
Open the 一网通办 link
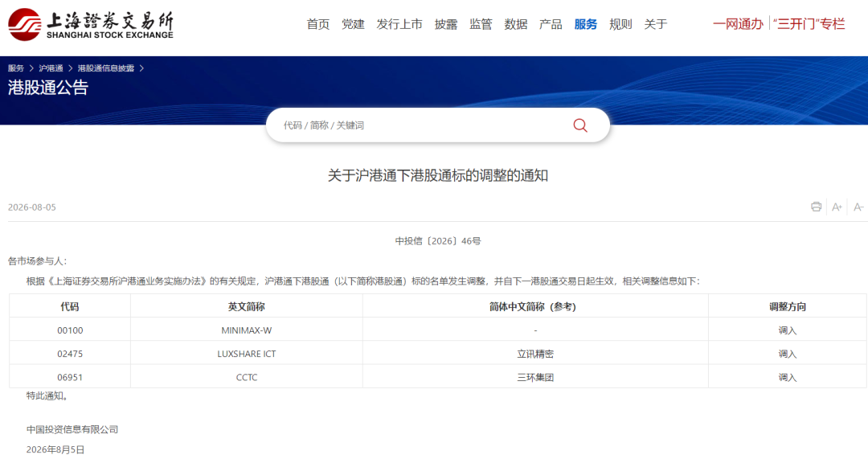[x=739, y=24]
